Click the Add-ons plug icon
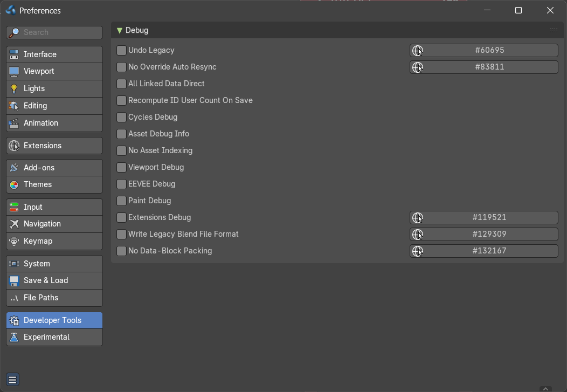This screenshot has width=567, height=392. click(x=14, y=168)
